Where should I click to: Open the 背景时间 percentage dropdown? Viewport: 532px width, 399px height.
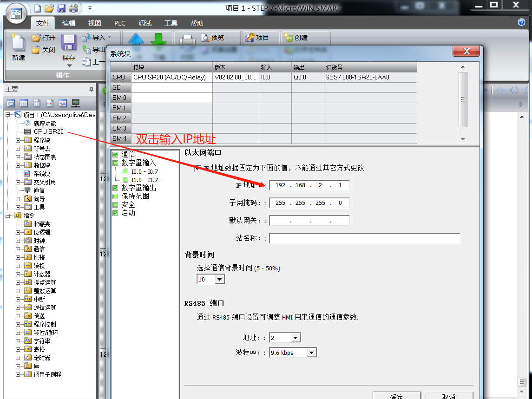coord(219,279)
